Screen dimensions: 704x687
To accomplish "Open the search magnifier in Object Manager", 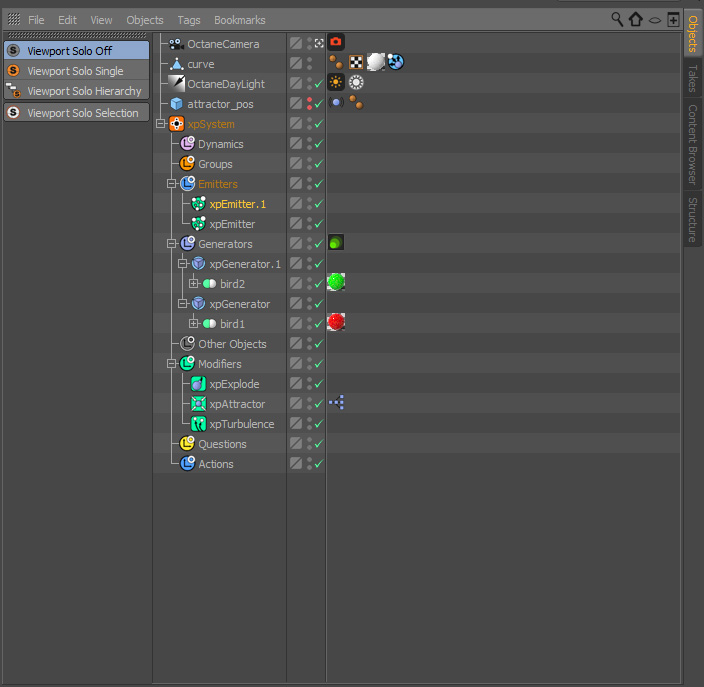I will pyautogui.click(x=617, y=19).
